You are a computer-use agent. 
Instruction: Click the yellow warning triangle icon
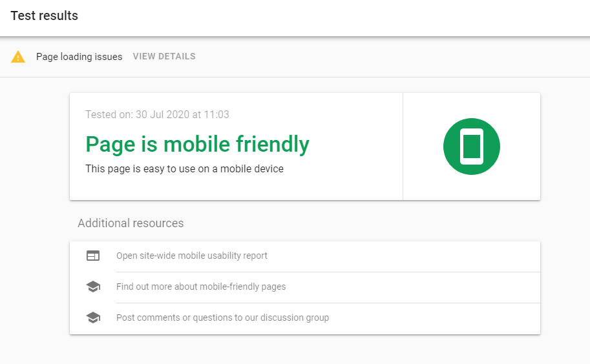tap(18, 57)
